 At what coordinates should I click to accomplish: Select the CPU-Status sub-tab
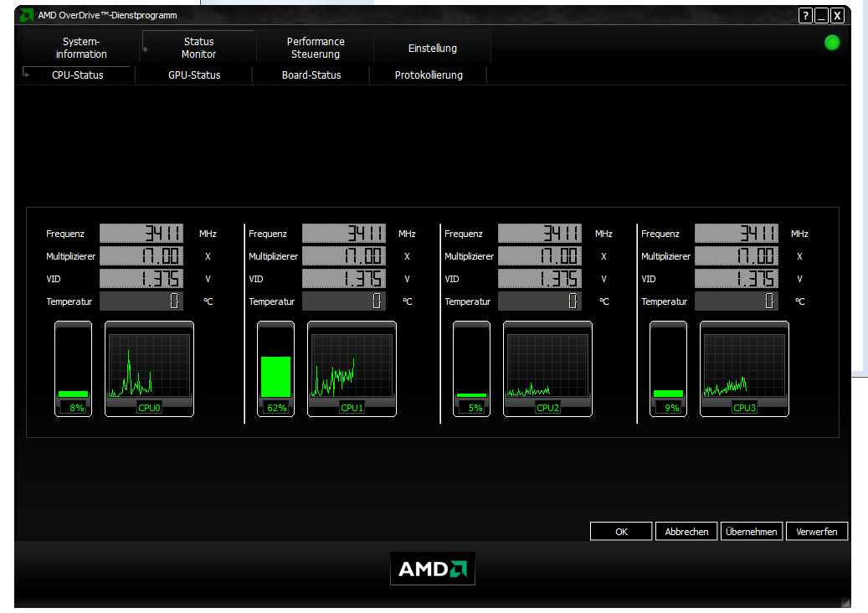pyautogui.click(x=78, y=75)
